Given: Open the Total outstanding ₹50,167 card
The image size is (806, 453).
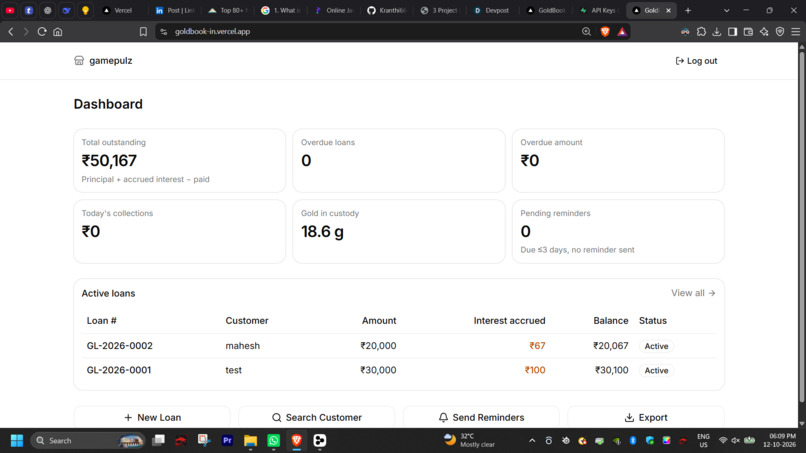Looking at the screenshot, I should click(179, 160).
